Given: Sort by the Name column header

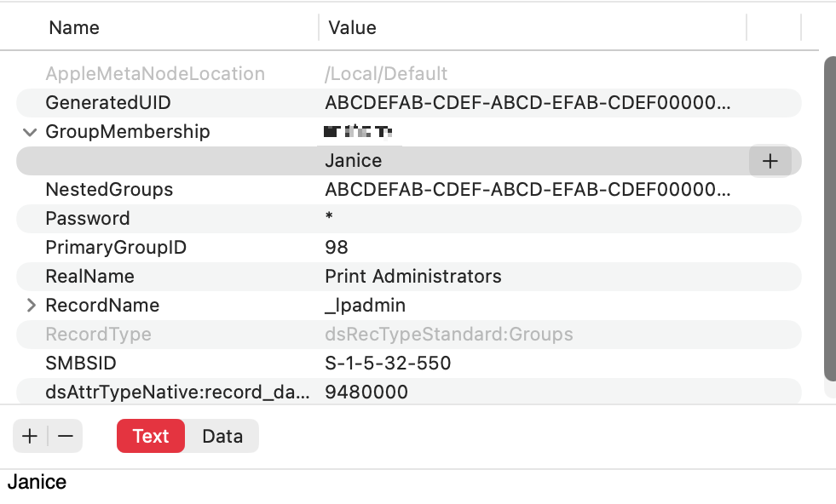Looking at the screenshot, I should click(x=74, y=28).
